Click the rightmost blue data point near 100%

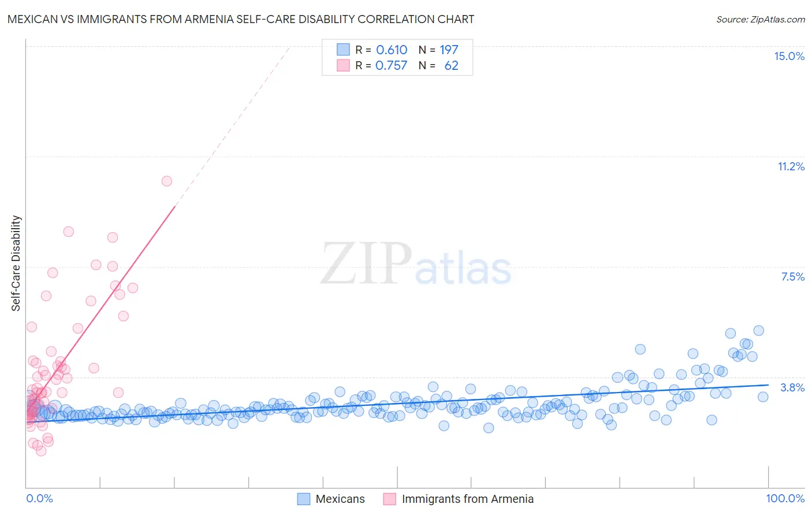[763, 397]
